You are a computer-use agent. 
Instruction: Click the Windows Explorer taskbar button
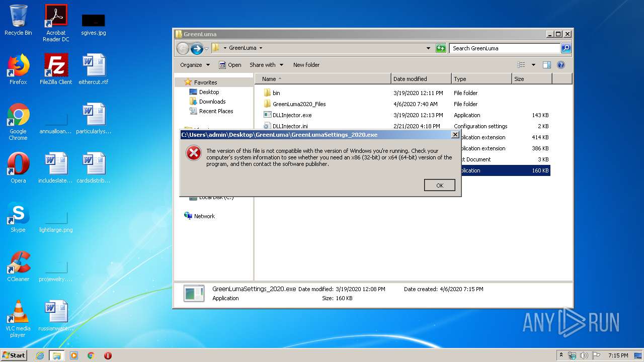coord(57,355)
